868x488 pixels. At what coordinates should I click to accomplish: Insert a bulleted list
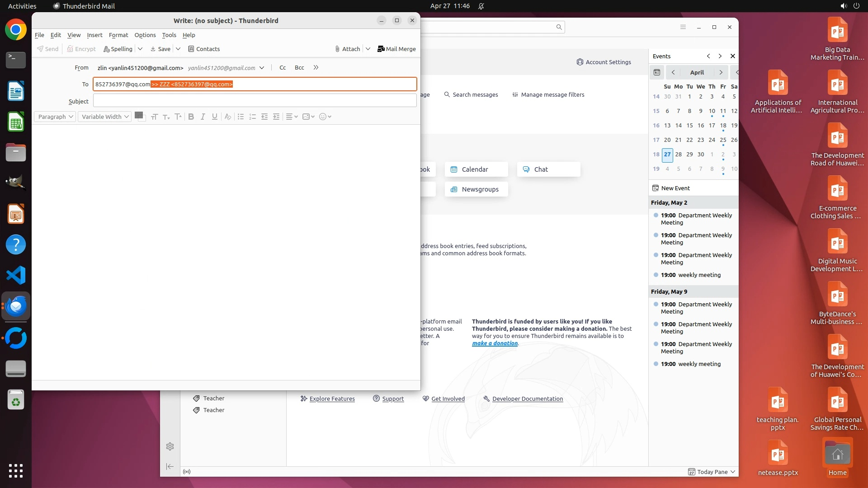click(x=241, y=117)
